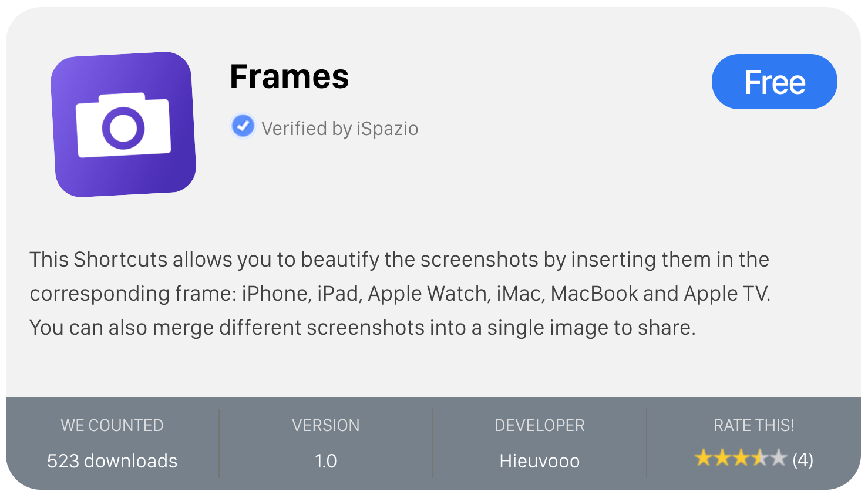Click the VERSION label

pyautogui.click(x=326, y=425)
